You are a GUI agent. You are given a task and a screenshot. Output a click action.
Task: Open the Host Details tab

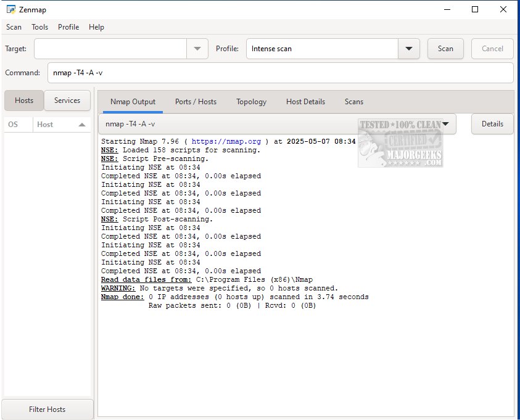(x=305, y=102)
